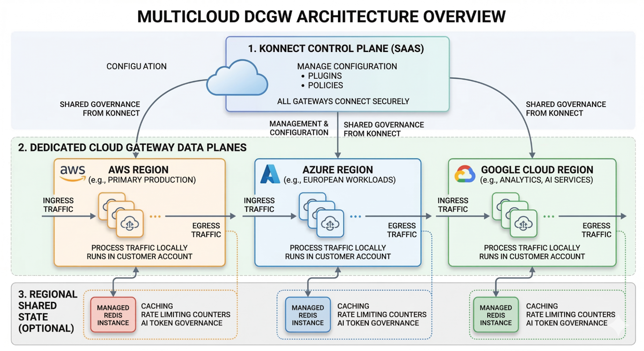Click the AWS logo
The width and height of the screenshot is (644, 351).
72,173
